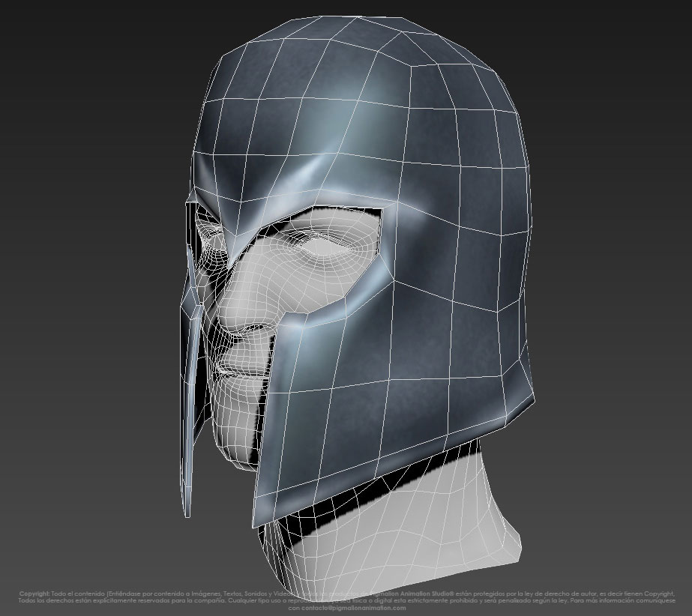Click the bold Copyright label in the footer
Viewport: 692px width, 616px height.
tap(34, 592)
